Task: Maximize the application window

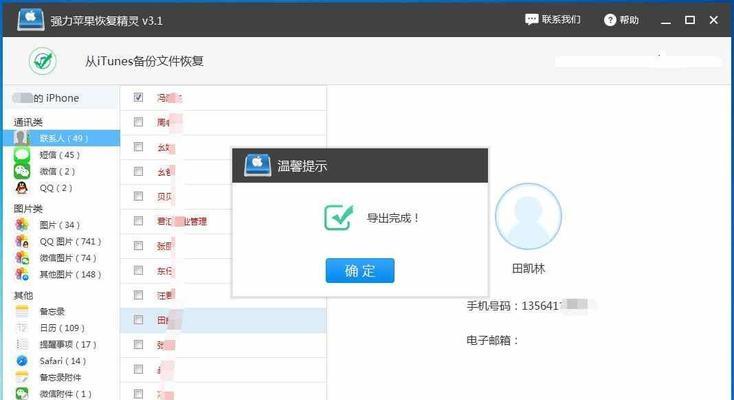Action: point(690,20)
